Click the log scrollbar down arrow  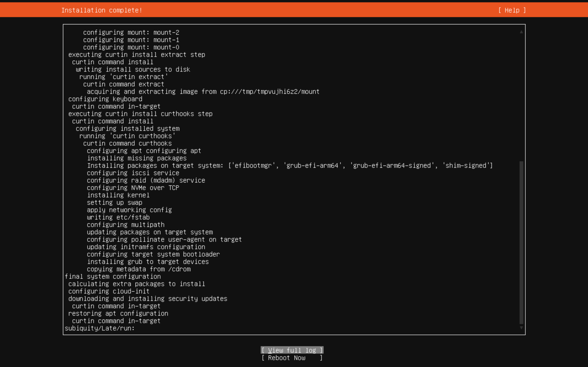point(521,328)
